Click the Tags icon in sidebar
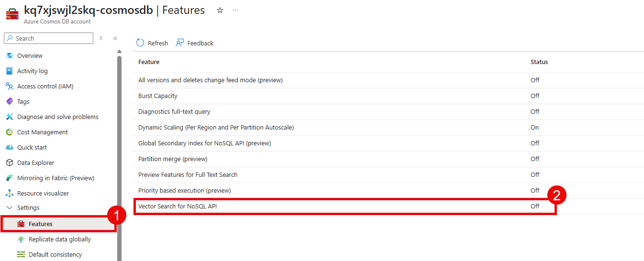 point(9,101)
